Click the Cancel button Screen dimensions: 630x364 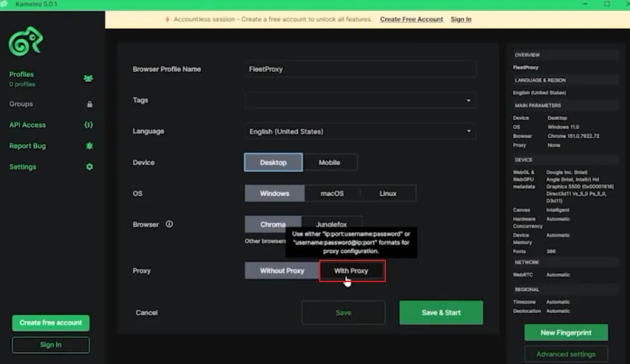pos(146,313)
